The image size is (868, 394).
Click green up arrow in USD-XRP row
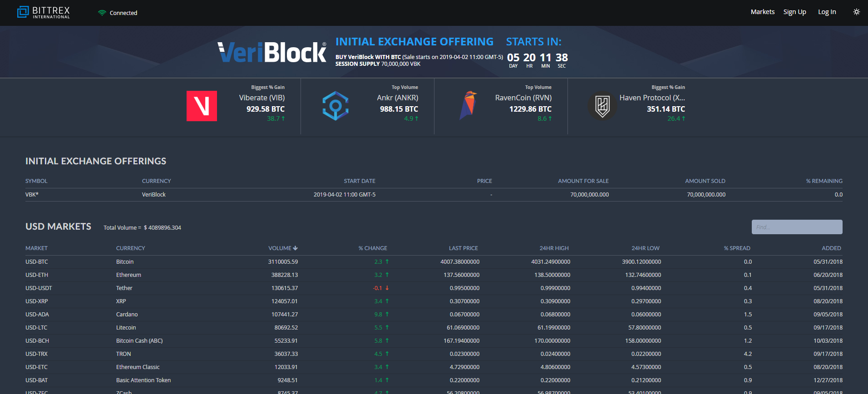coord(387,301)
